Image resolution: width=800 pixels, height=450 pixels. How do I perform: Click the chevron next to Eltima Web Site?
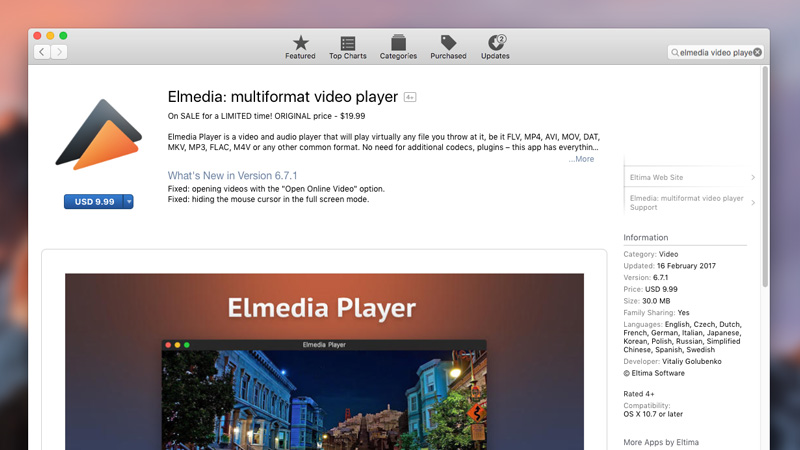pyautogui.click(x=753, y=178)
